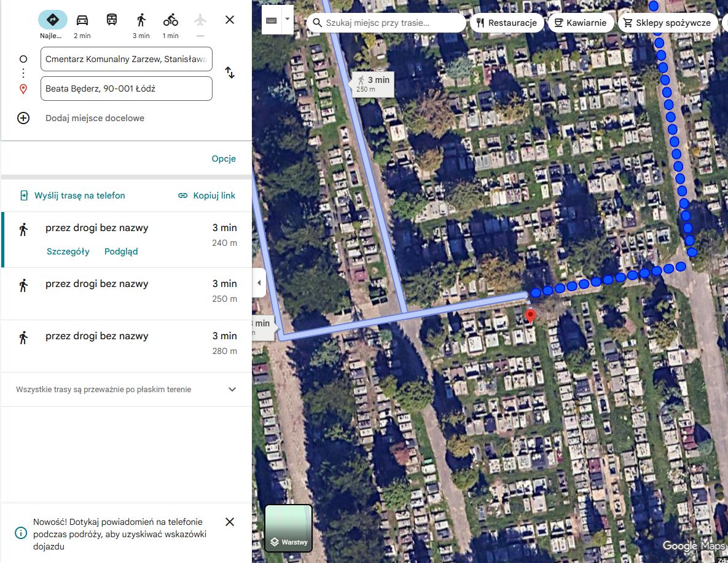Click the destination field Beata Będerz
The image size is (728, 563).
point(127,89)
